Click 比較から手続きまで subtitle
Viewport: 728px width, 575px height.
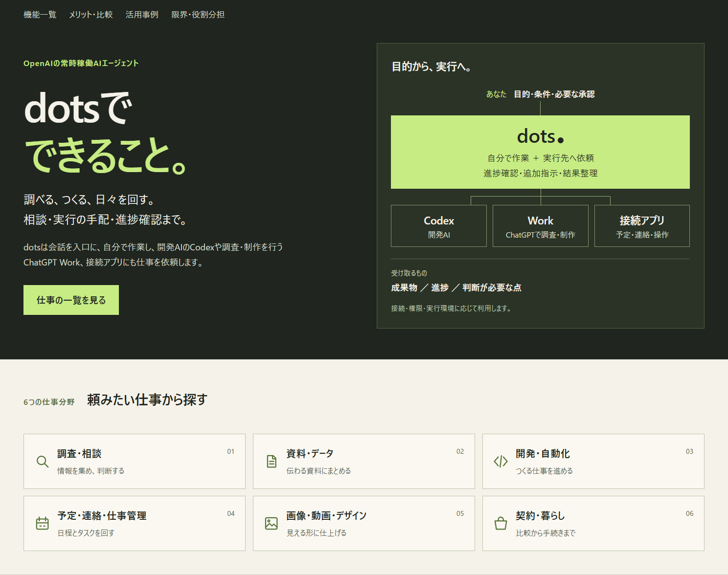[546, 533]
